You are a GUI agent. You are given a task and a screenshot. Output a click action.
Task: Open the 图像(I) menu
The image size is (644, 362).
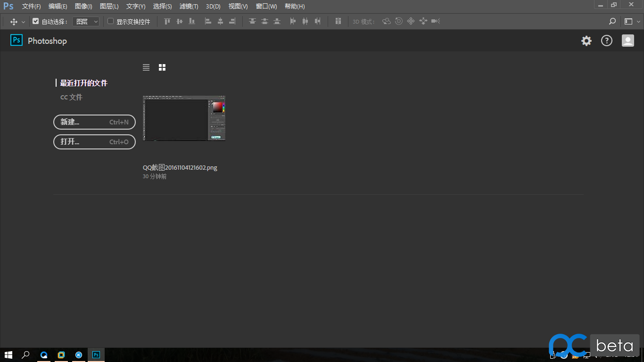point(83,7)
